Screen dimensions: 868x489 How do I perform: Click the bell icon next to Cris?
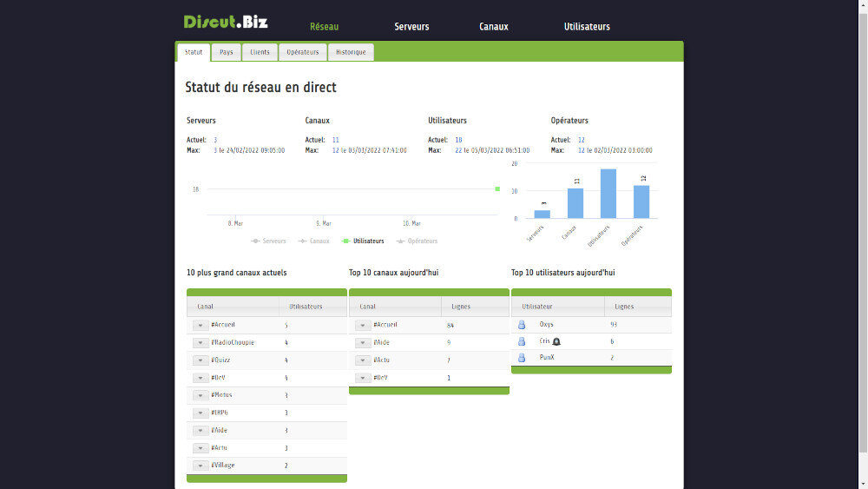pos(556,341)
